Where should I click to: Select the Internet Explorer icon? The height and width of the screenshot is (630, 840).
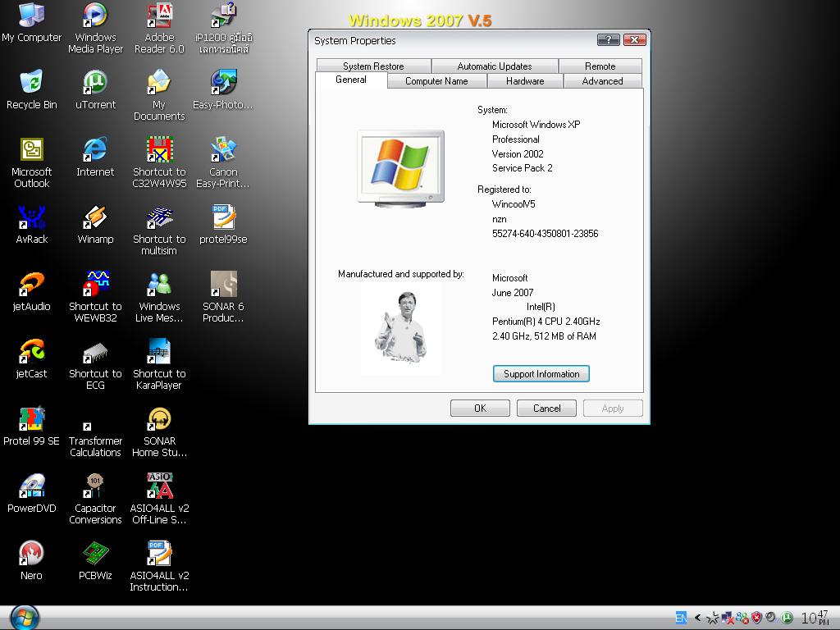(95, 157)
